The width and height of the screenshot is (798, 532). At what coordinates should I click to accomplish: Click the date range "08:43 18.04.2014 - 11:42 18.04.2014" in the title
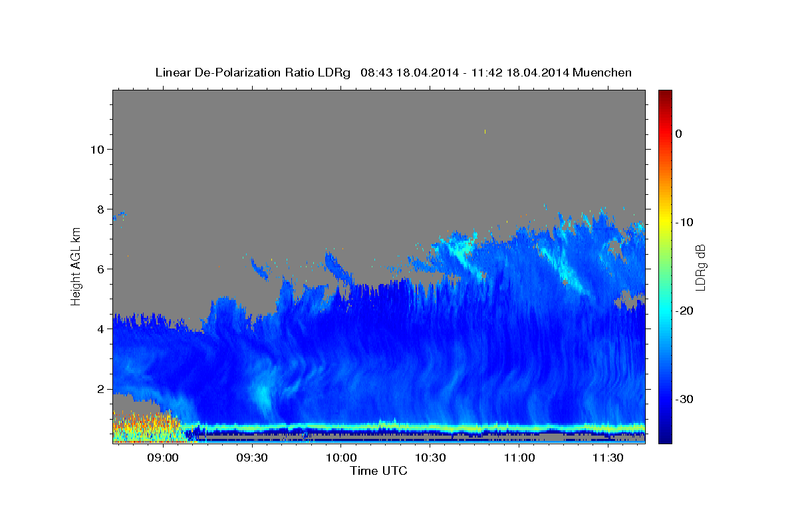click(x=464, y=72)
